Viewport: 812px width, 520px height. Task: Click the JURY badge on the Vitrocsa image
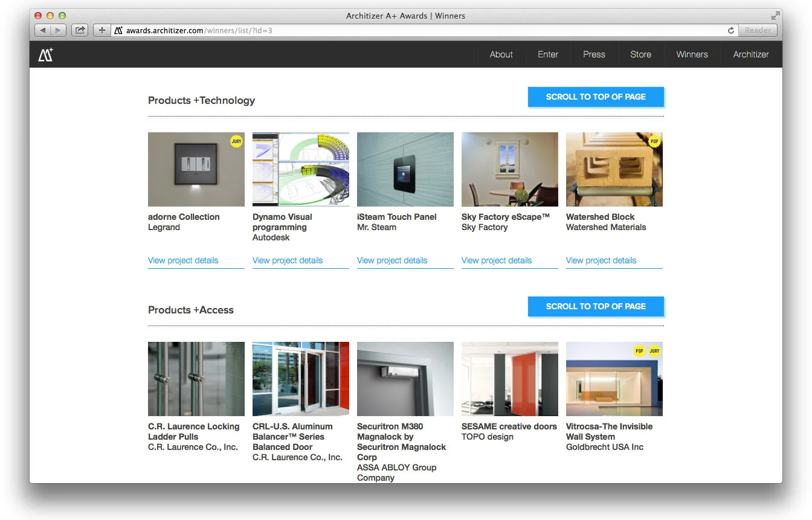(654, 351)
